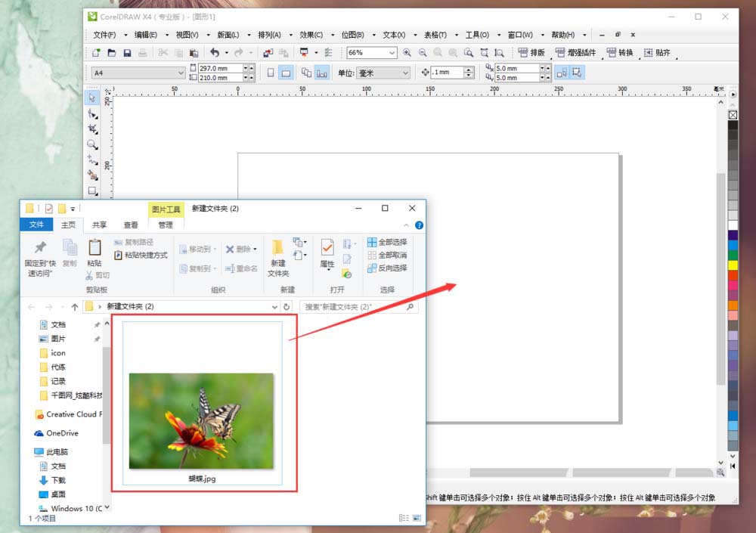
Task: Select the Shape edit tool
Action: pos(92,113)
